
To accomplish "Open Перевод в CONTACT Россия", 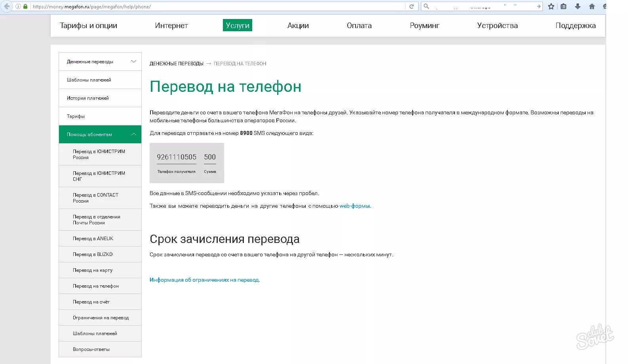I will [100, 198].
